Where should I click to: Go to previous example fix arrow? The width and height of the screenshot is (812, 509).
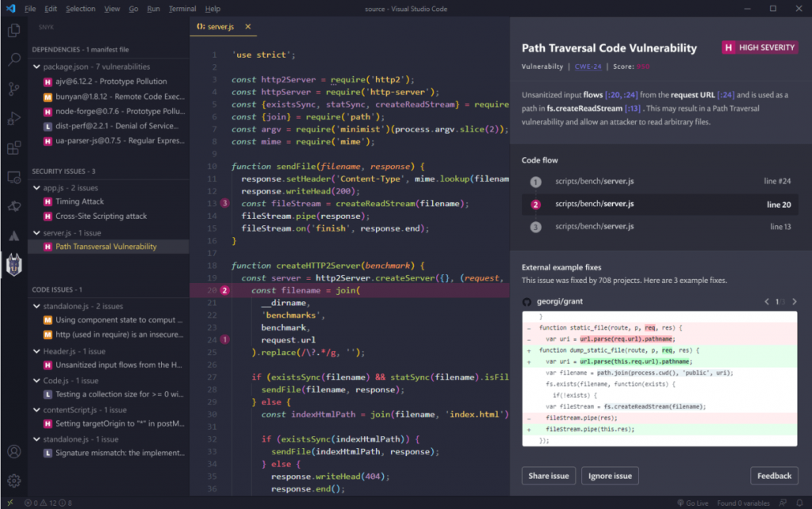tap(767, 301)
